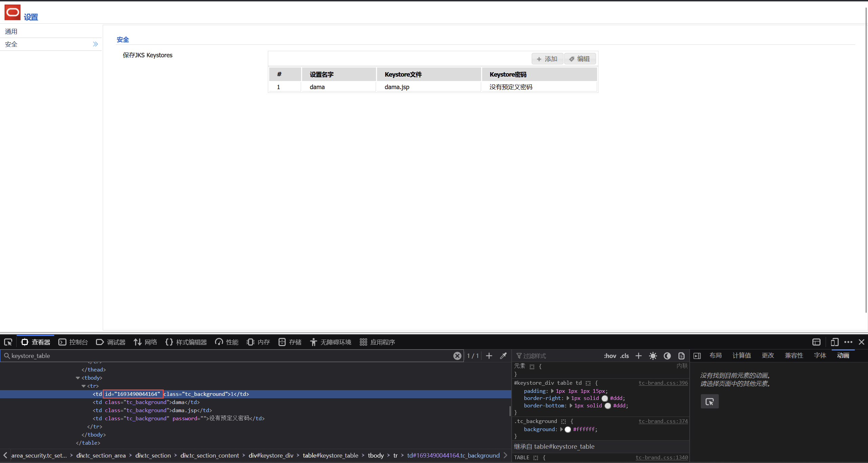Open the 性能 performance tab
The image size is (868, 463).
[x=227, y=342]
